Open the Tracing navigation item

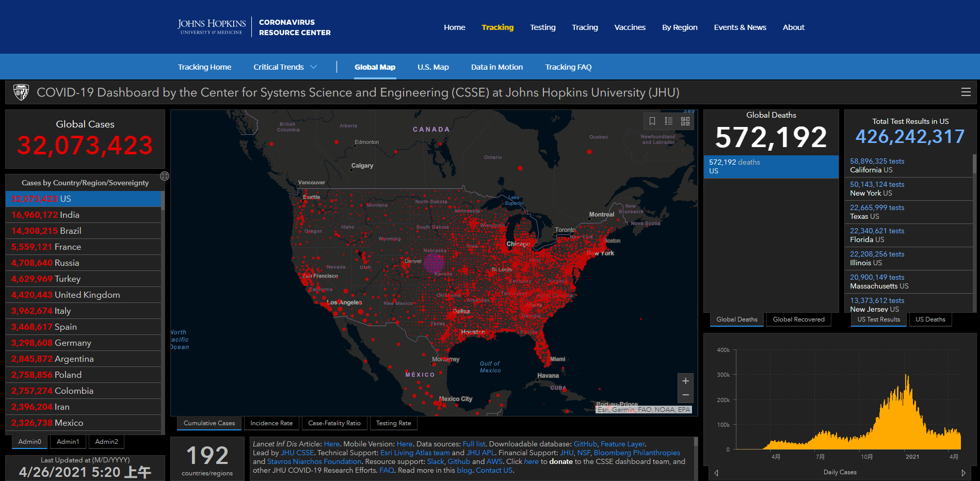point(585,27)
